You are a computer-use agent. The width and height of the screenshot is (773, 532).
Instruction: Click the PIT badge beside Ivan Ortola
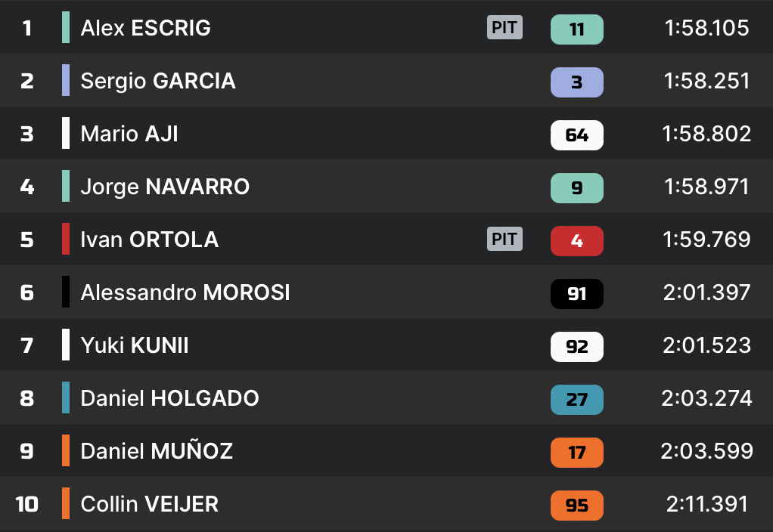tap(504, 240)
